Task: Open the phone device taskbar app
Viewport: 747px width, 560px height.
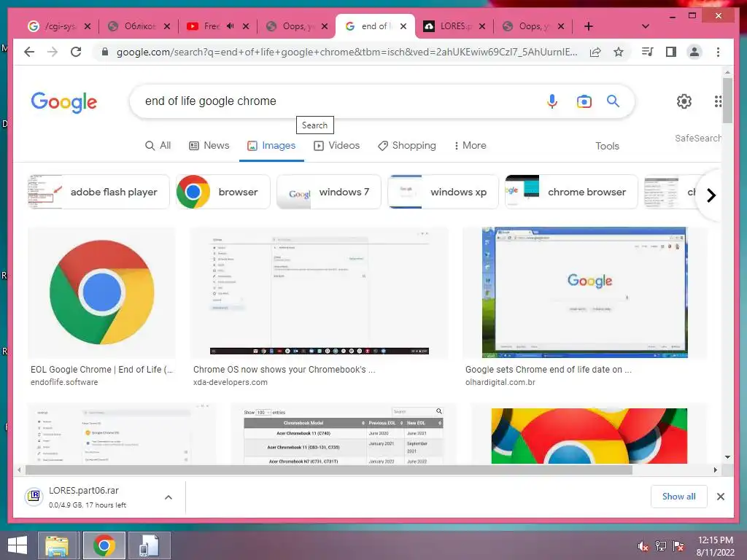Action: (x=149, y=545)
